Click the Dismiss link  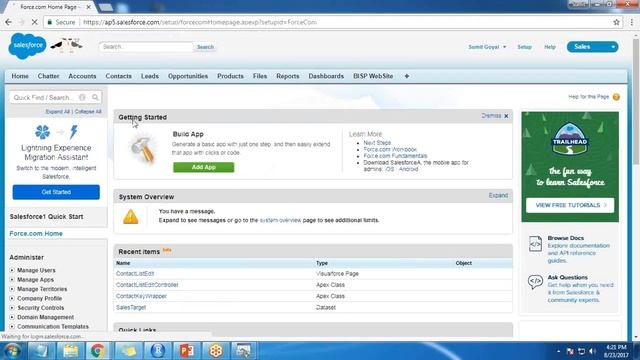tap(491, 116)
